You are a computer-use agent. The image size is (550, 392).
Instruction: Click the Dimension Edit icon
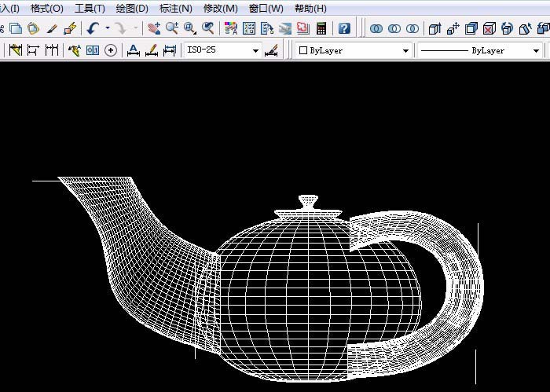coord(134,50)
